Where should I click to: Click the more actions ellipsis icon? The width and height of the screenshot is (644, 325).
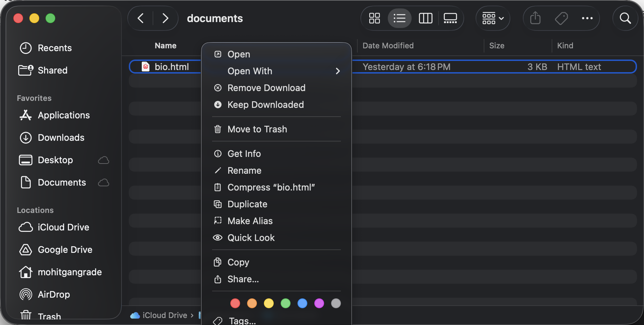pos(588,18)
